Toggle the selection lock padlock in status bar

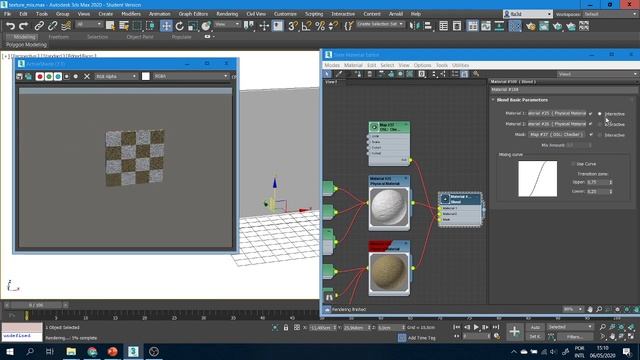click(286, 327)
